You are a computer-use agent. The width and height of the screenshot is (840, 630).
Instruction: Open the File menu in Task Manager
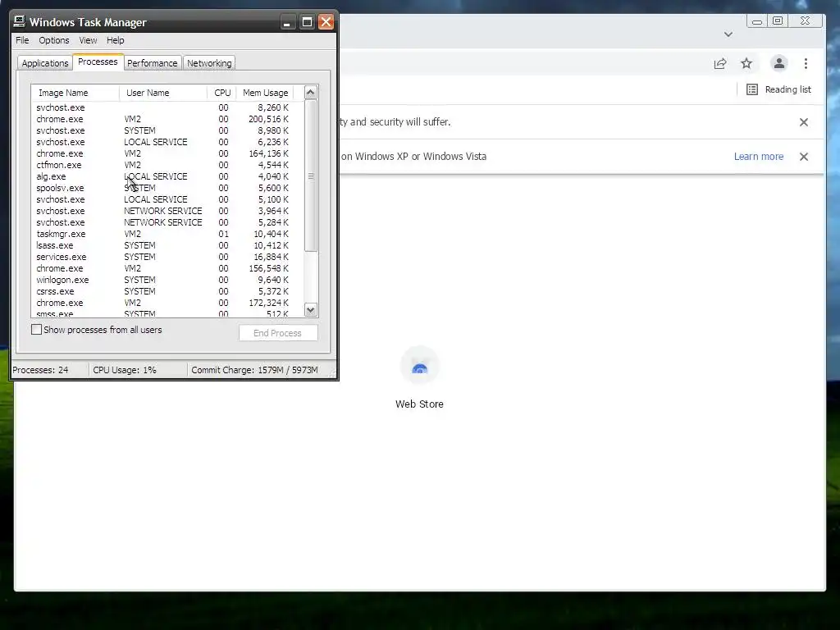click(22, 40)
